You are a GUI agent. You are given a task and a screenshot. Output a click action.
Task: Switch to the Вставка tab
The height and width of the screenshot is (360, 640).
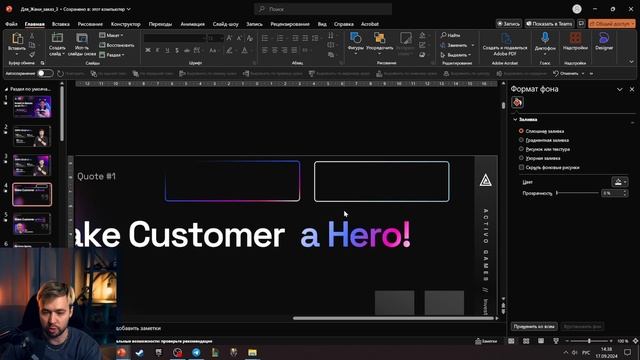click(x=61, y=24)
